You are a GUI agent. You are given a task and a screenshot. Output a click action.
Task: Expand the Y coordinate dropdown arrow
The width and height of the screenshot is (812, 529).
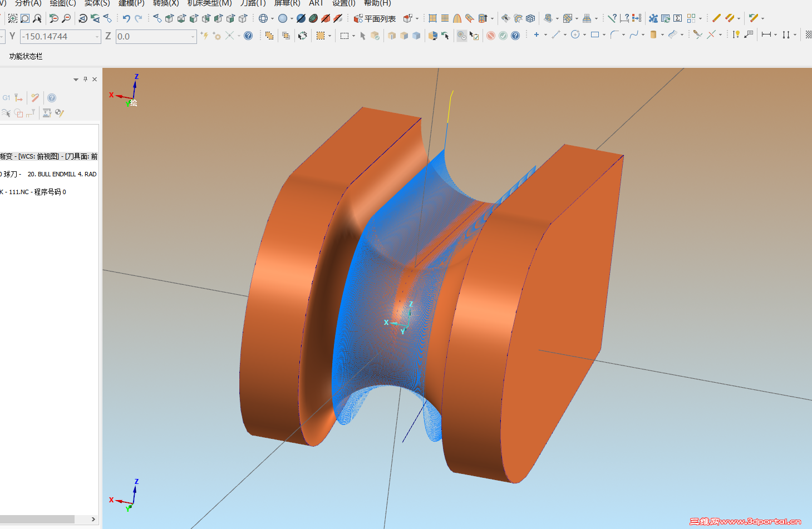[x=97, y=37]
